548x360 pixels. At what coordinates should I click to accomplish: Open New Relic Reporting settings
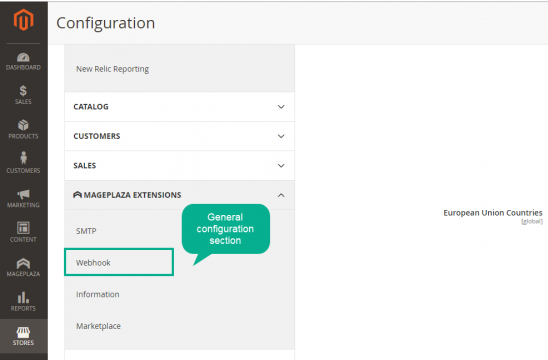[113, 69]
